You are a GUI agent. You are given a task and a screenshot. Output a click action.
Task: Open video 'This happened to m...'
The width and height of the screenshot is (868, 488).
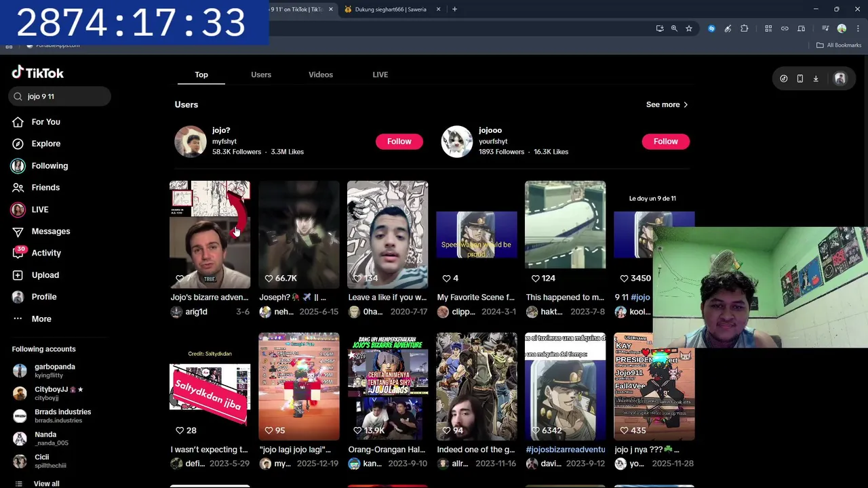coord(565,235)
